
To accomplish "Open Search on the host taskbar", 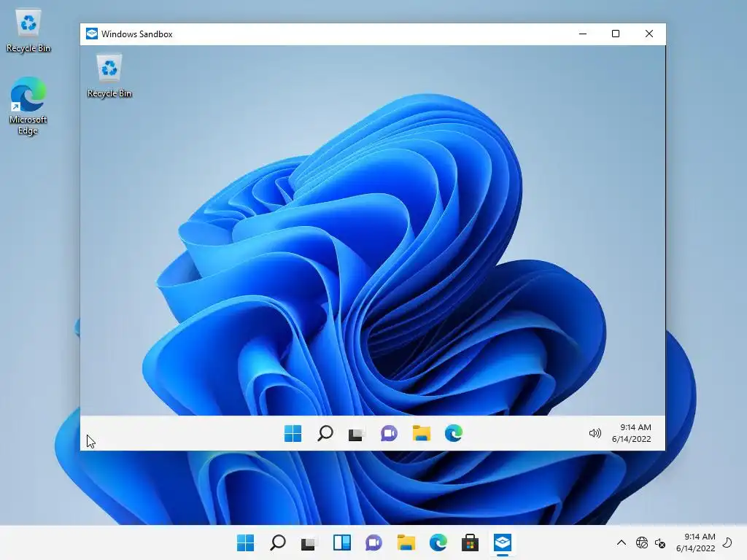I will [278, 542].
